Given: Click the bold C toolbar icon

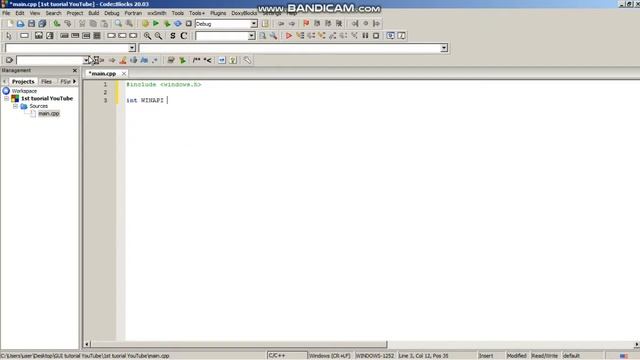Looking at the screenshot, I should pos(184,36).
